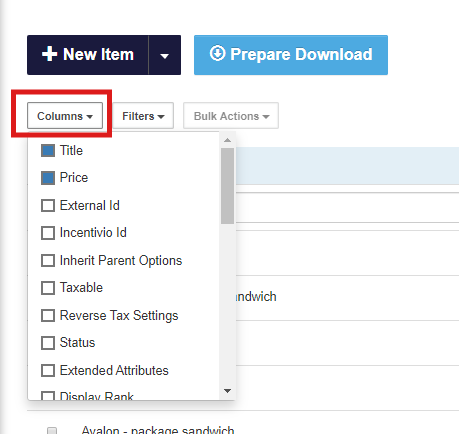
Task: Uncheck the Title column checkbox
Action: pos(48,151)
